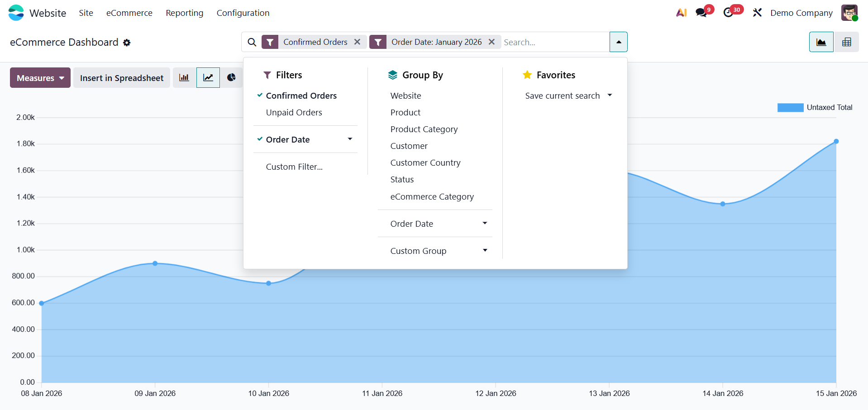
Task: Click the dashboard settings gear icon
Action: coord(127,43)
